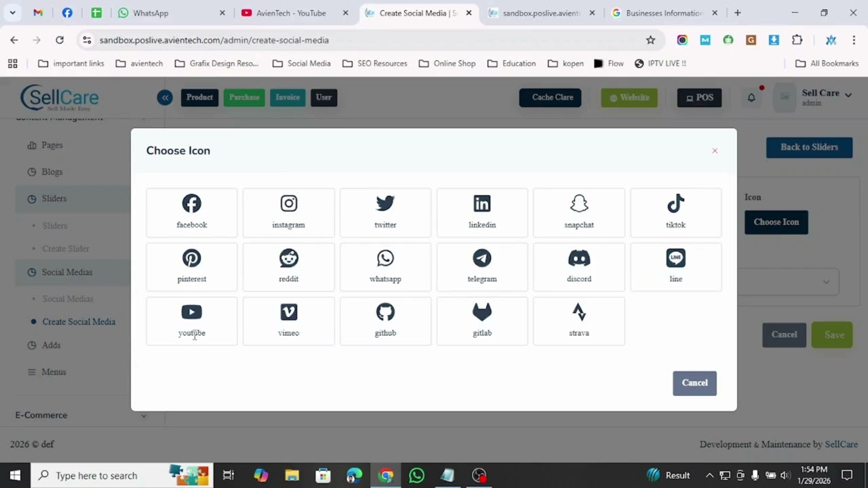The width and height of the screenshot is (868, 488).
Task: Choose the gitlab icon
Action: [x=482, y=321]
